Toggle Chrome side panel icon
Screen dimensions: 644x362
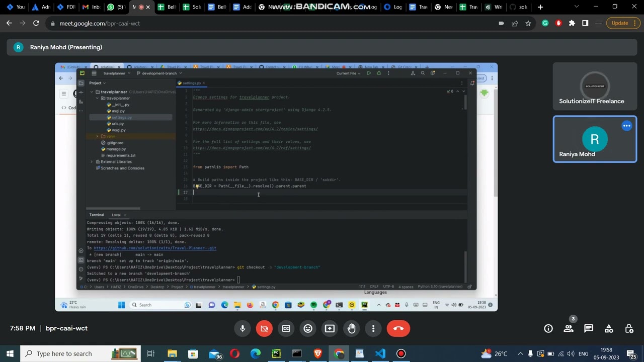point(585,23)
